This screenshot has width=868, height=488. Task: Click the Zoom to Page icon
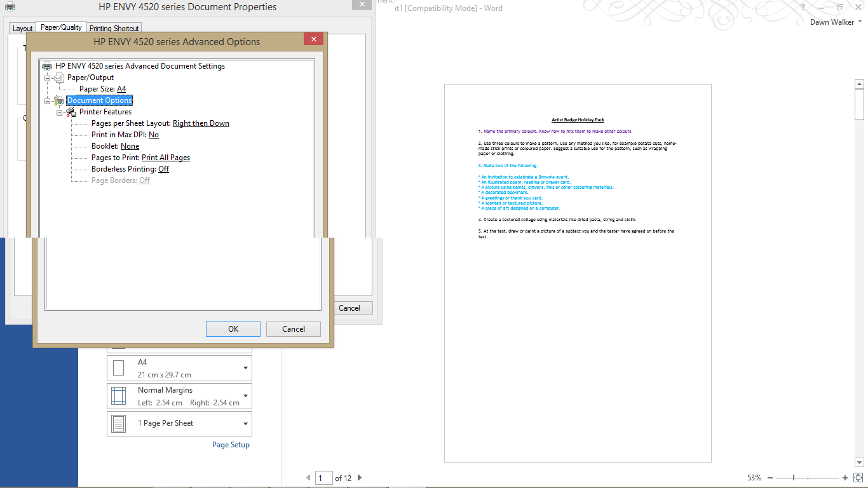[x=858, y=478]
